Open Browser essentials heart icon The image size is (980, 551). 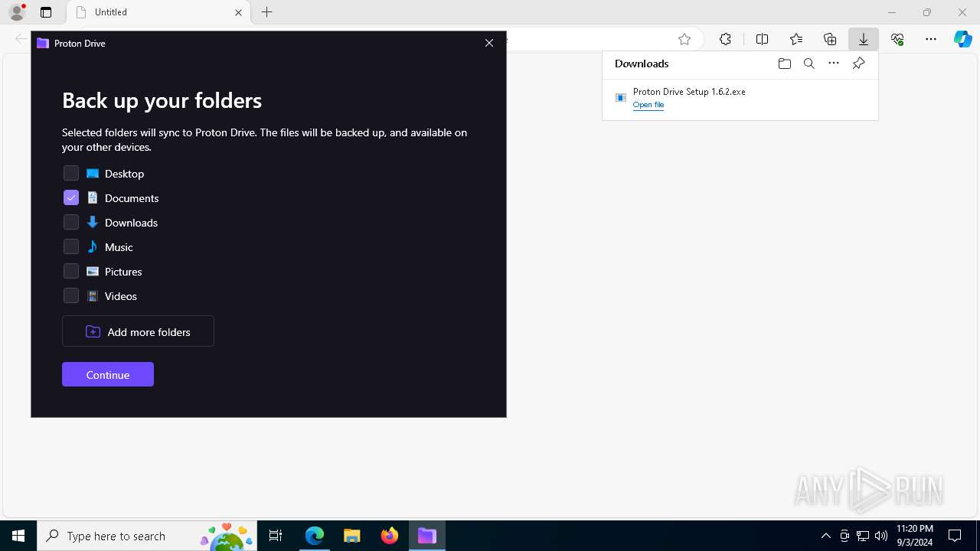point(897,39)
